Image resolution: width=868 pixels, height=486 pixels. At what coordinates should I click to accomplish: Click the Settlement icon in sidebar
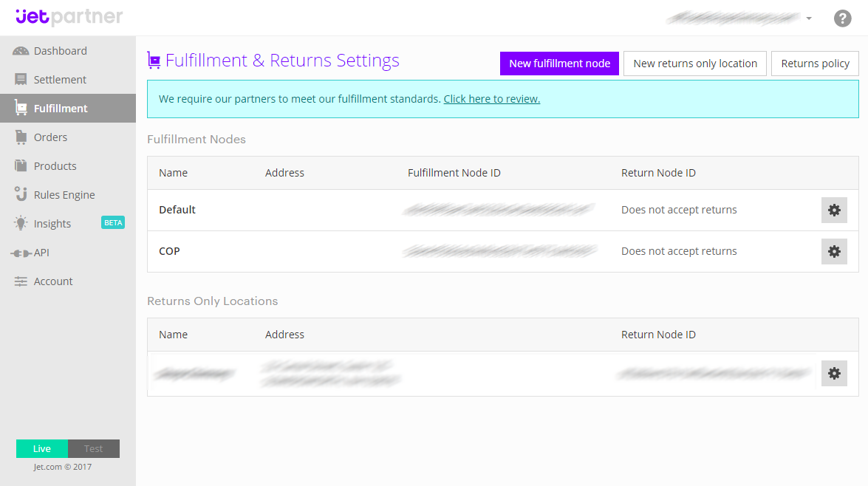tap(21, 80)
